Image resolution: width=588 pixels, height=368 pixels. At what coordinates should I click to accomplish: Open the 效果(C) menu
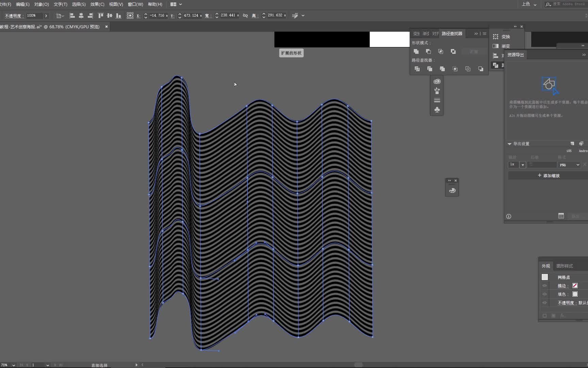pyautogui.click(x=97, y=4)
